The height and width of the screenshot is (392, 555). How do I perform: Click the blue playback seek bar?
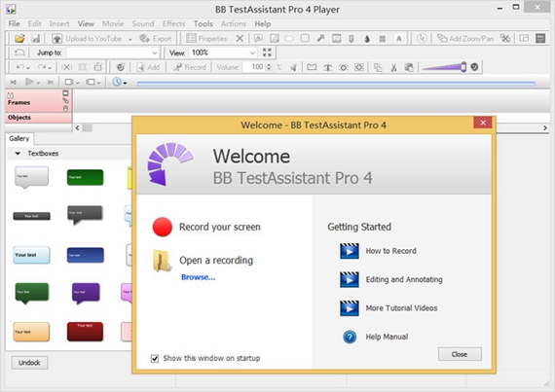click(336, 84)
